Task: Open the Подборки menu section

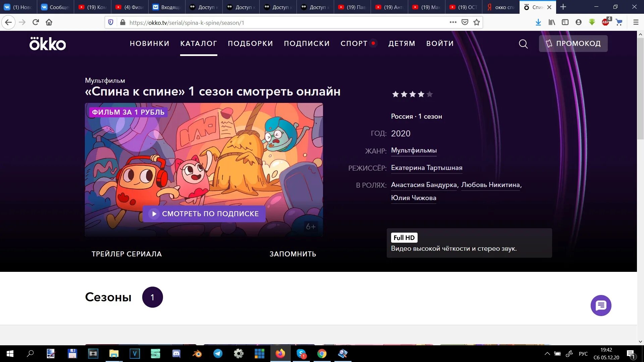Action: [x=250, y=44]
